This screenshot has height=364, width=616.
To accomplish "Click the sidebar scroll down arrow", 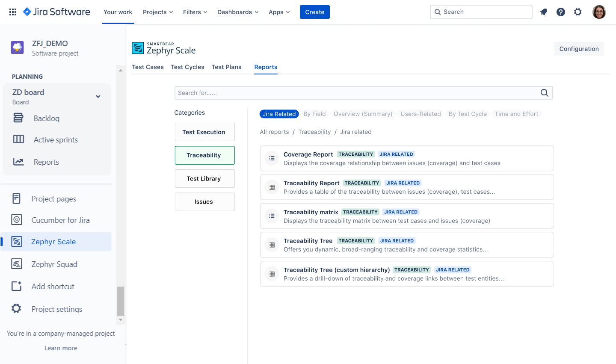I will pyautogui.click(x=121, y=320).
